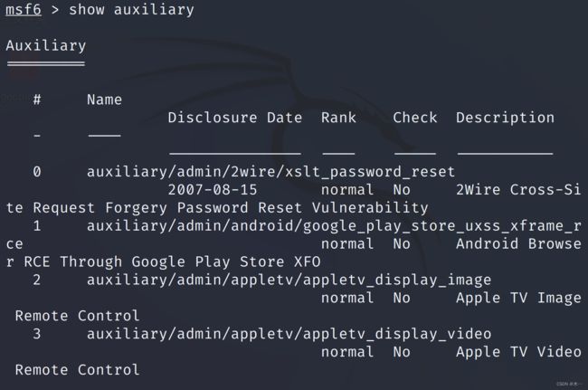Click the msf6 prompt text
The image size is (588, 390).
click(x=24, y=9)
